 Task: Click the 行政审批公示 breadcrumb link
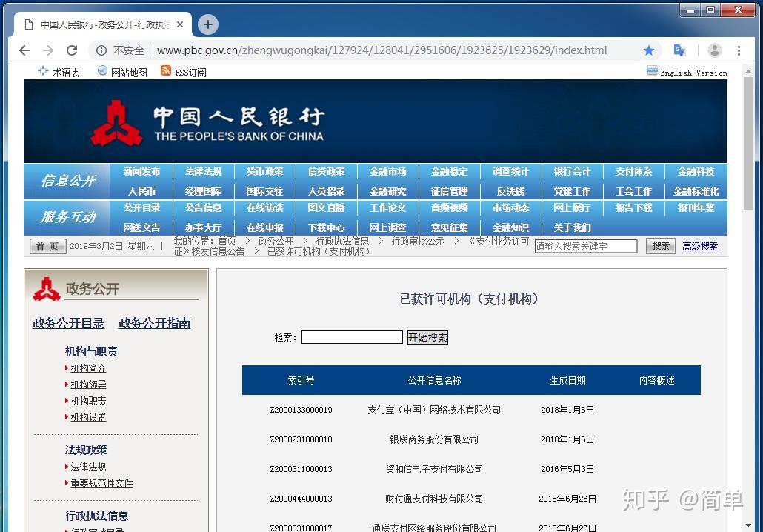(x=418, y=241)
